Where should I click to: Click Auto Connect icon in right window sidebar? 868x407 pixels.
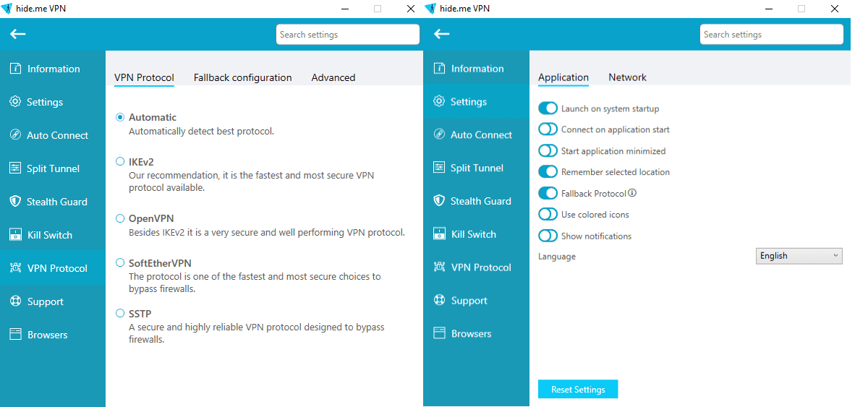tap(438, 134)
